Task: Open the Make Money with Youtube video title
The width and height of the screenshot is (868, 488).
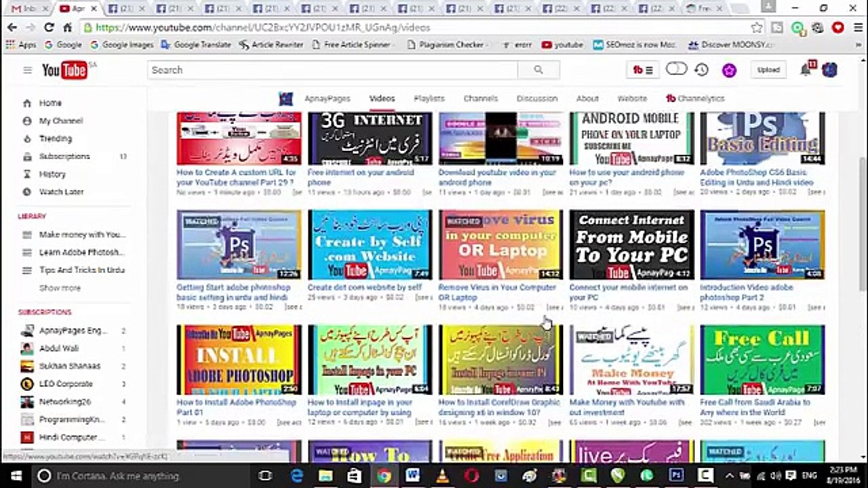Action: coord(627,407)
